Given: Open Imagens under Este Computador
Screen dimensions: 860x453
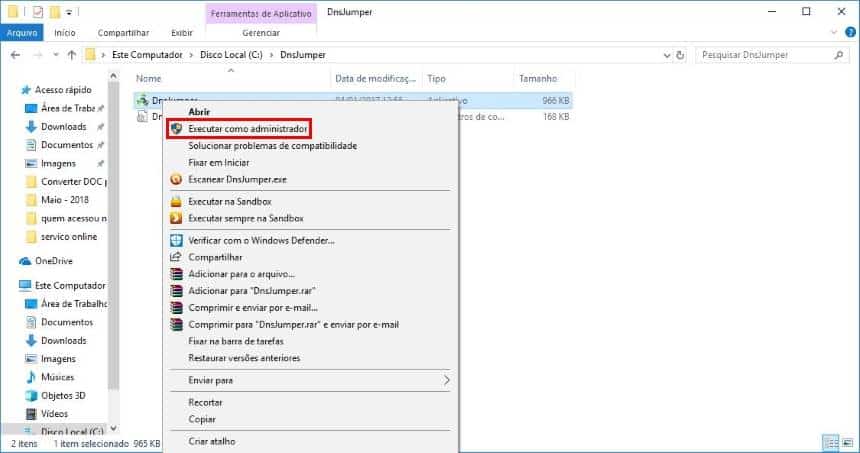Looking at the screenshot, I should 58,359.
